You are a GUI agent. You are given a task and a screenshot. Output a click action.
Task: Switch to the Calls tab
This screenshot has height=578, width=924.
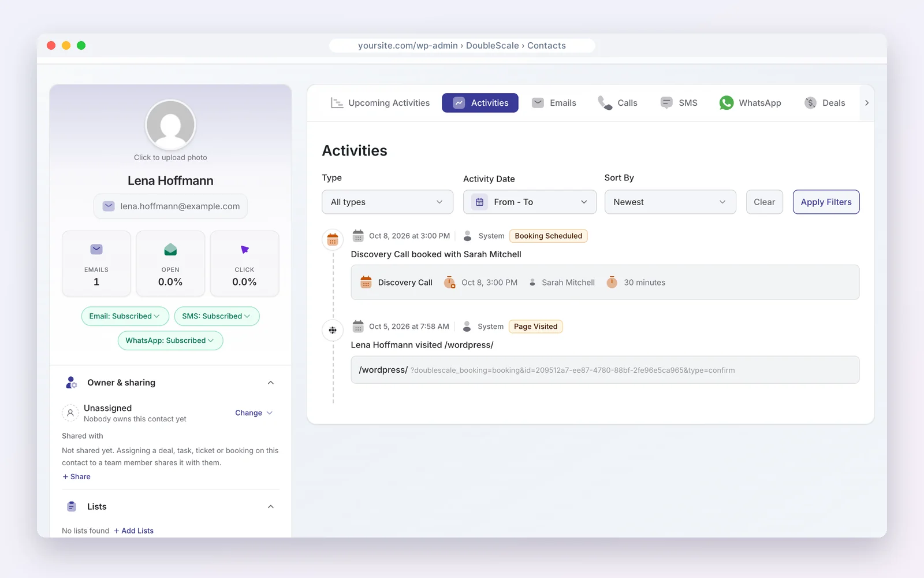click(x=617, y=103)
